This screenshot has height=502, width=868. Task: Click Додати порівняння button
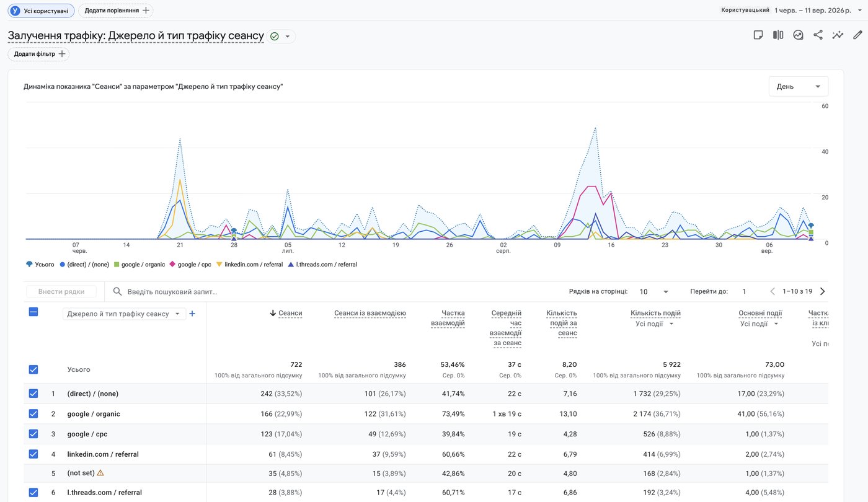[x=116, y=11]
